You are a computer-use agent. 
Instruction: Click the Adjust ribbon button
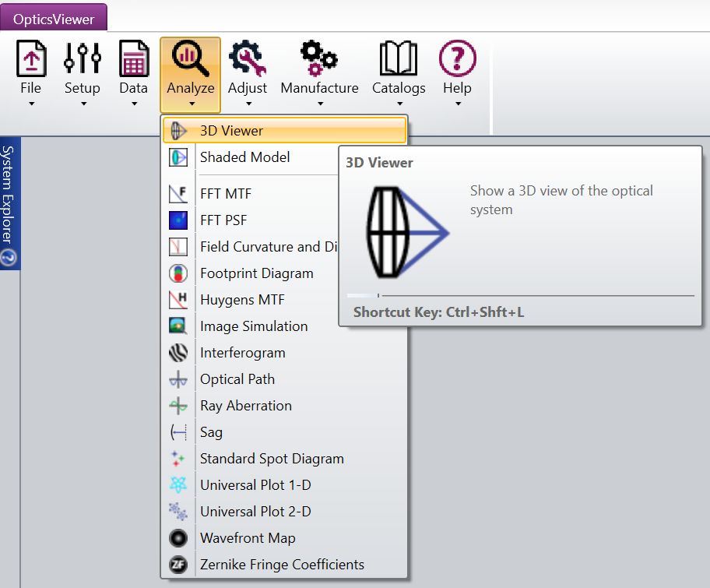coord(248,74)
